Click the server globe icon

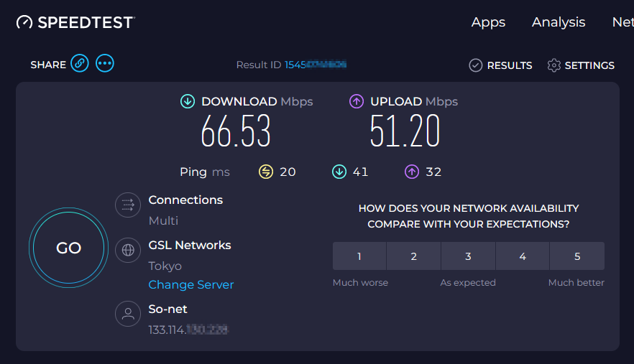[128, 250]
